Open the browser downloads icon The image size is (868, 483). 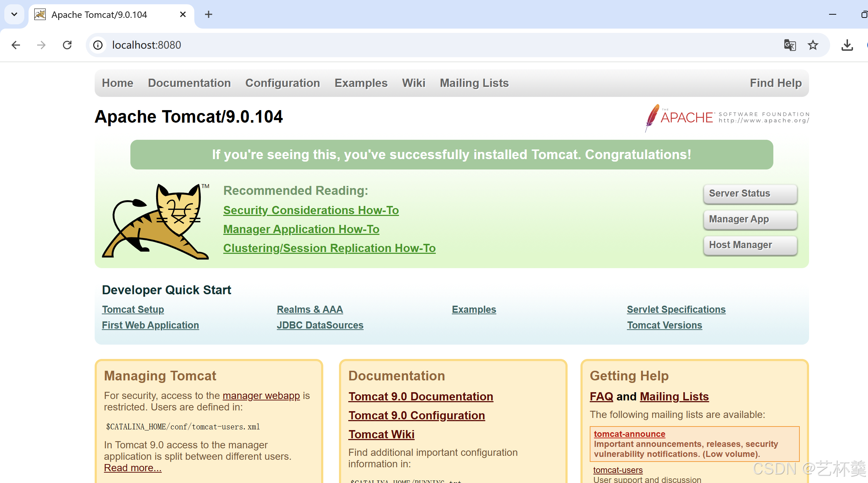click(847, 45)
